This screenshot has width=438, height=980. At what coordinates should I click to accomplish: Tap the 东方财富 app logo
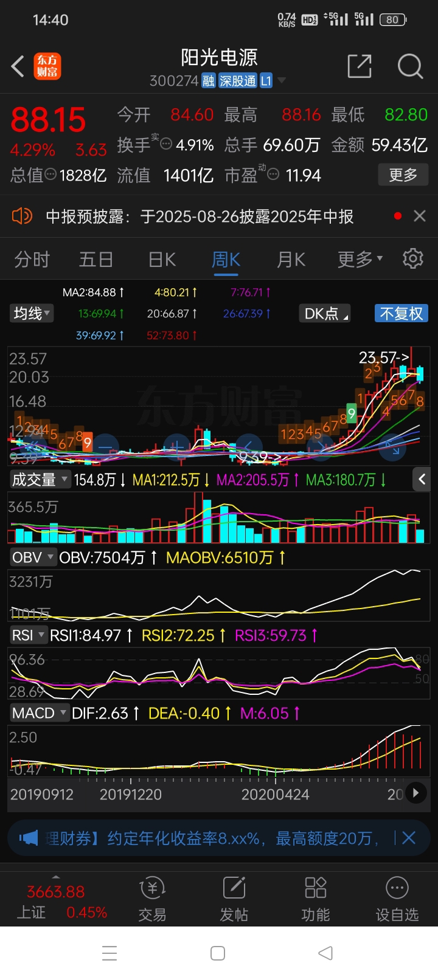(47, 66)
